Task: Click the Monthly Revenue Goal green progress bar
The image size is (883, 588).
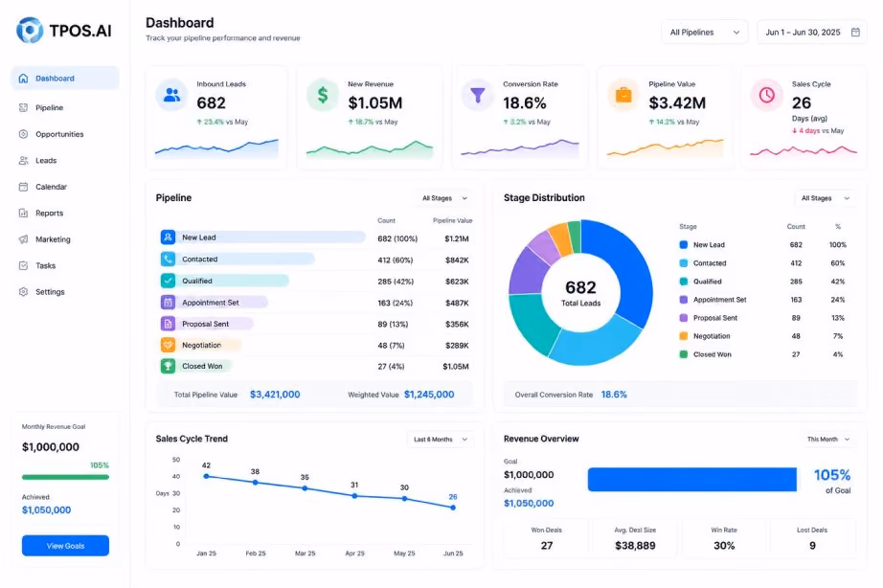Action: coord(65,477)
